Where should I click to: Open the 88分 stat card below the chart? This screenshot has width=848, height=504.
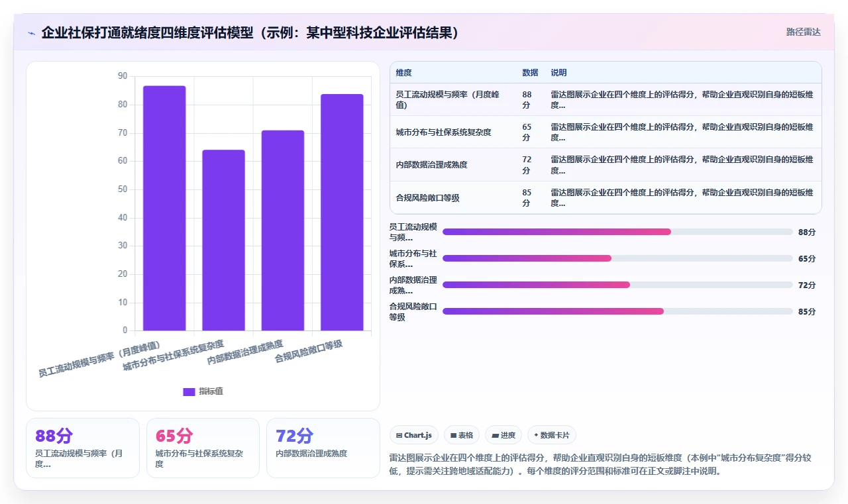(83, 448)
